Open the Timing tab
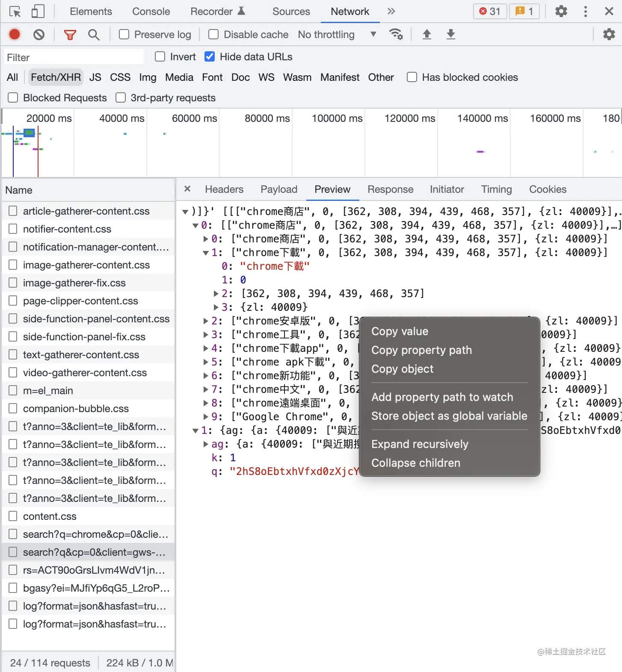Viewport: 622px width, 672px height. (496, 189)
